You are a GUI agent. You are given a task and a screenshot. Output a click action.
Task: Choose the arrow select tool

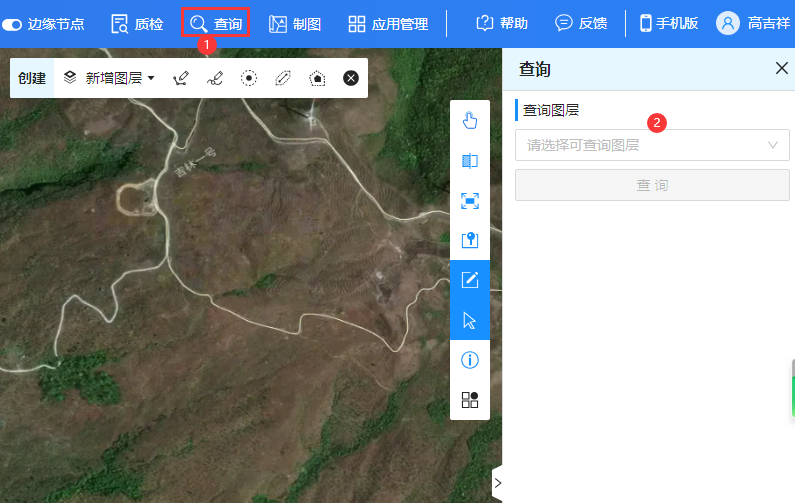tap(470, 320)
